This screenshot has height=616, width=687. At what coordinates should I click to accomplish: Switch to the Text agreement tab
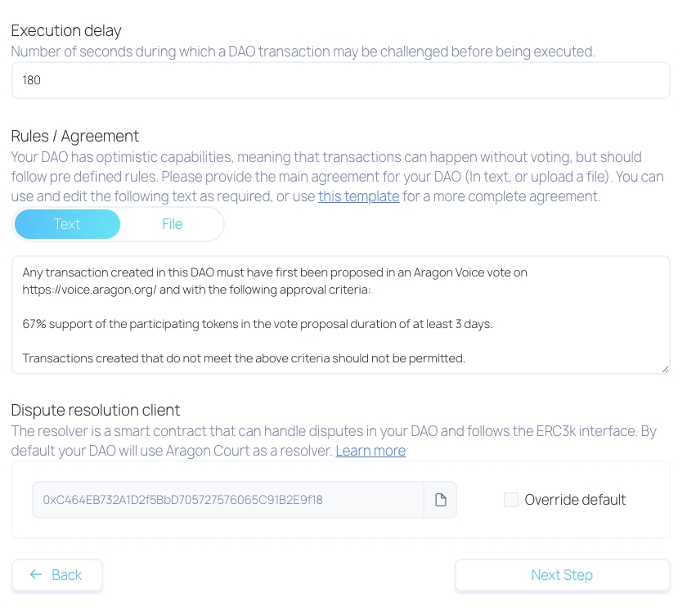[x=67, y=224]
